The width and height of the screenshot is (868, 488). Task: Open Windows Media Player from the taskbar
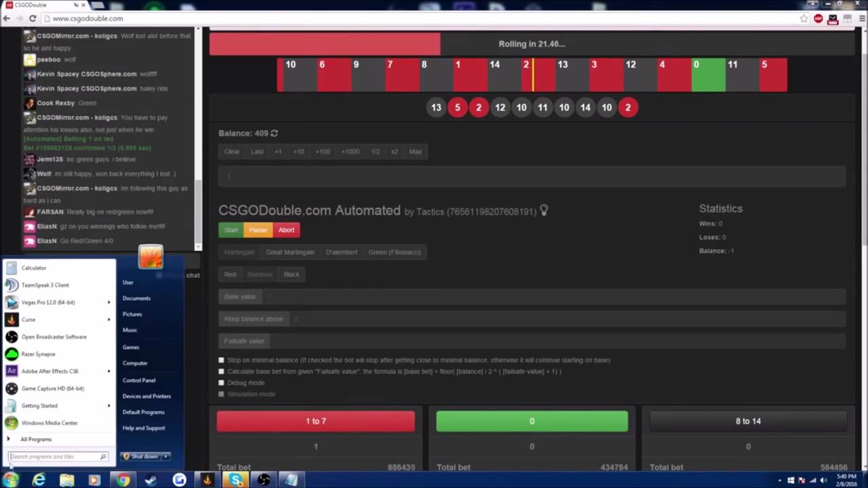pyautogui.click(x=94, y=480)
